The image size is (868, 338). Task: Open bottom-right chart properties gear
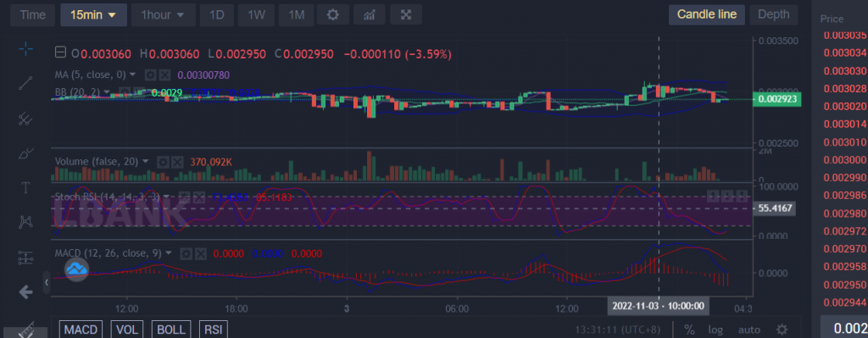[x=782, y=330]
